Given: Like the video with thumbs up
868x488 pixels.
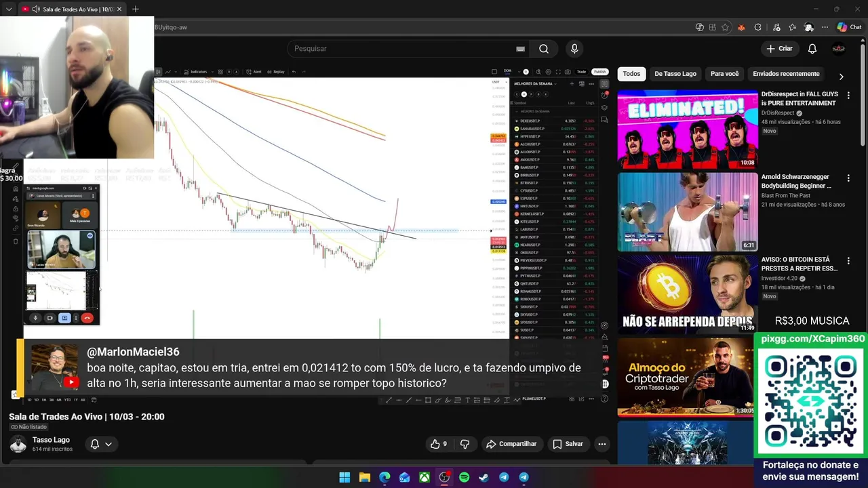Looking at the screenshot, I should click(x=439, y=444).
